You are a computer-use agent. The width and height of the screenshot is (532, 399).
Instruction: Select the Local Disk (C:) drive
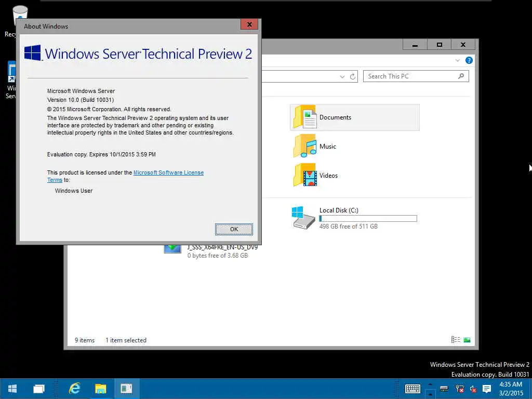[x=354, y=218]
